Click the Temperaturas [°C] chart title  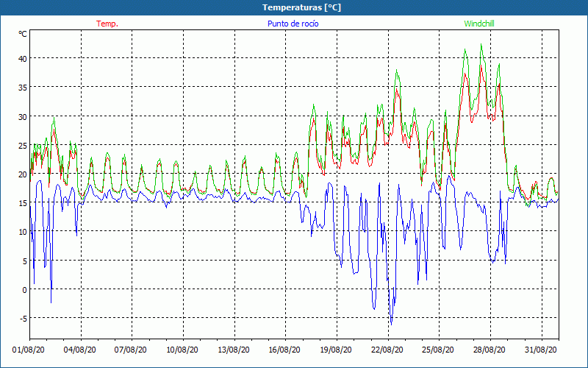pyautogui.click(x=301, y=7)
